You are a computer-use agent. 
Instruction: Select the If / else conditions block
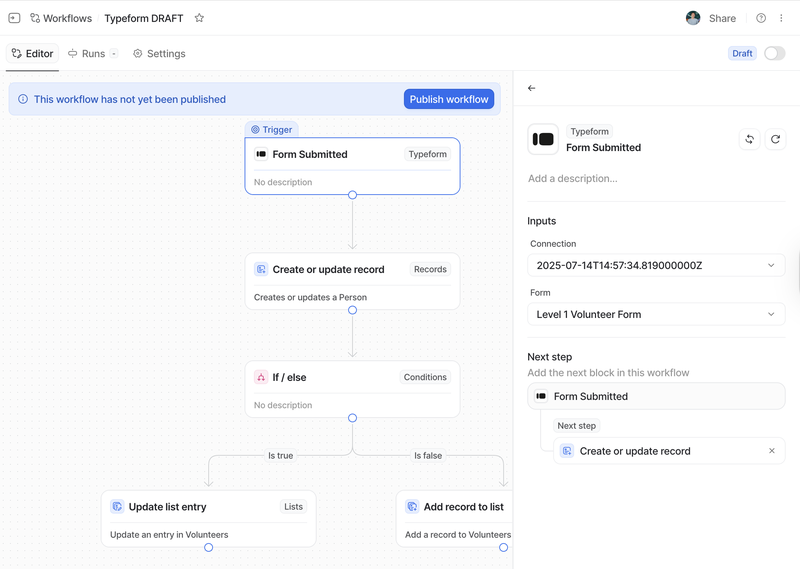(353, 389)
